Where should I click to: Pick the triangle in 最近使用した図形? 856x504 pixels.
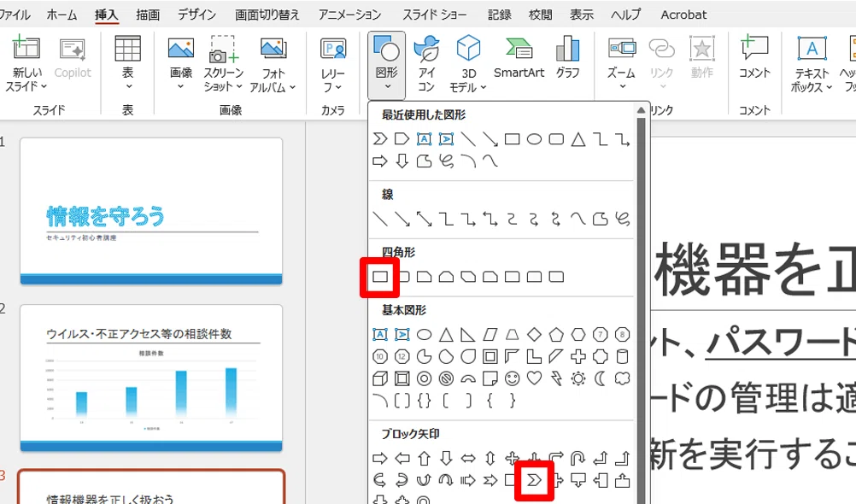[x=578, y=139]
